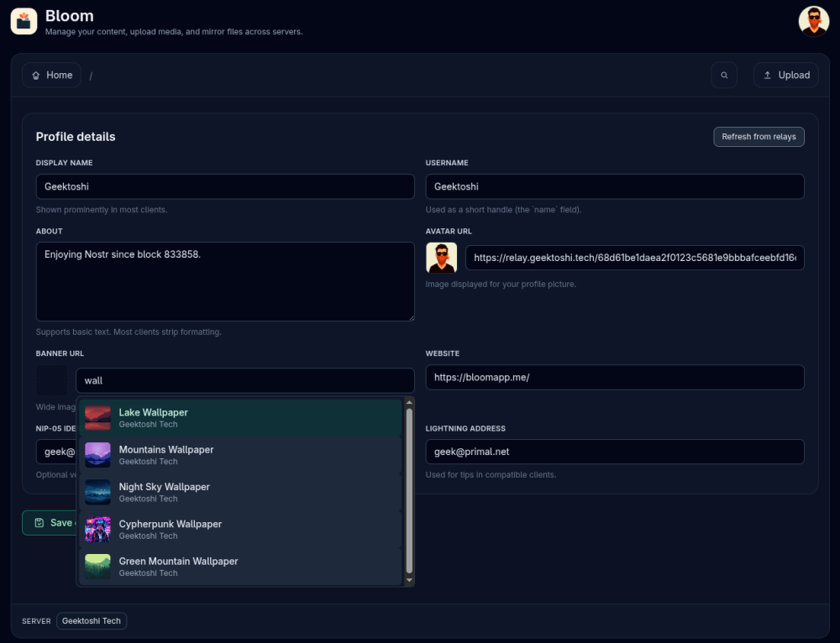Image resolution: width=840 pixels, height=643 pixels.
Task: Click the NIP-05 identifier input field
Action: [56, 452]
